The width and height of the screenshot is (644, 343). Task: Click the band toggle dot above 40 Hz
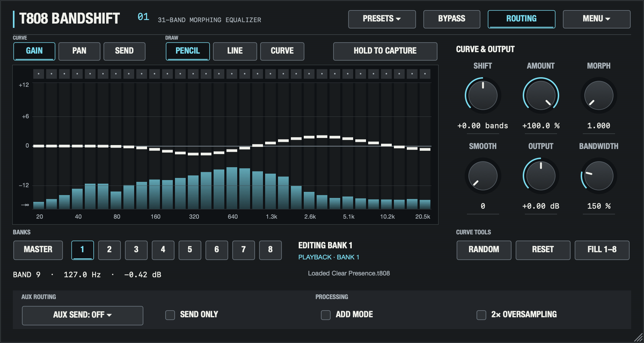77,74
